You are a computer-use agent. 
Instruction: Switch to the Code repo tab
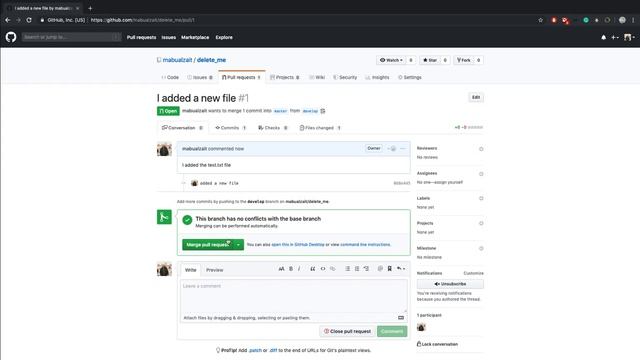170,77
